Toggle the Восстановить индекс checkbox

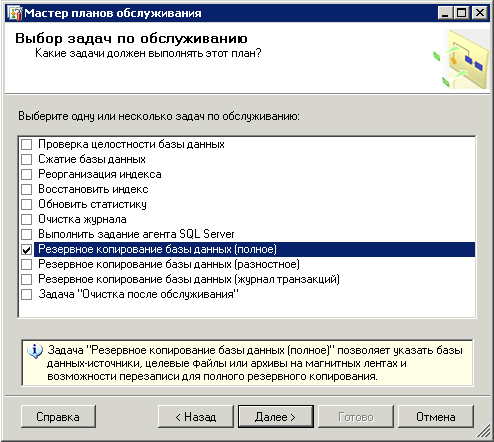coord(26,189)
